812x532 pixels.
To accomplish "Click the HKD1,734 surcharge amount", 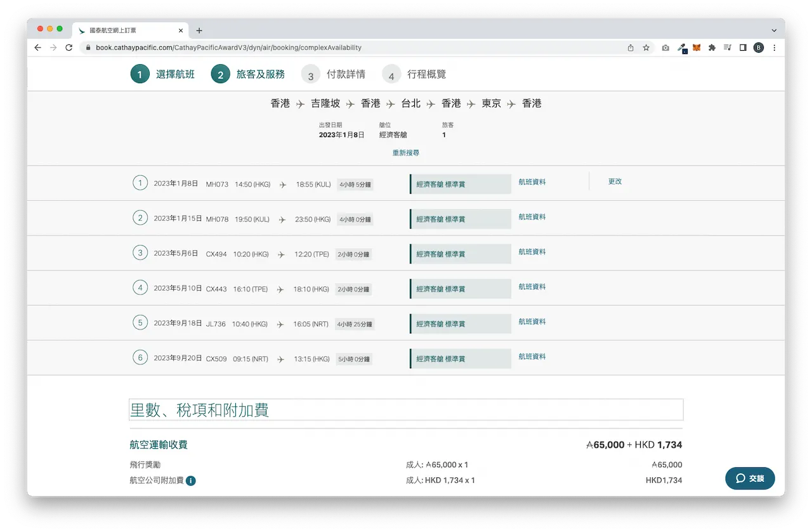I will [x=664, y=481].
